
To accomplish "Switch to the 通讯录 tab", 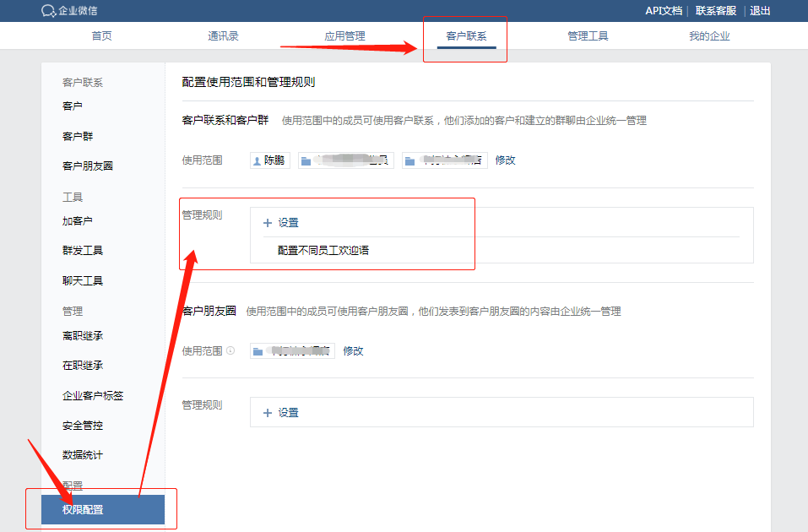I will (x=223, y=36).
